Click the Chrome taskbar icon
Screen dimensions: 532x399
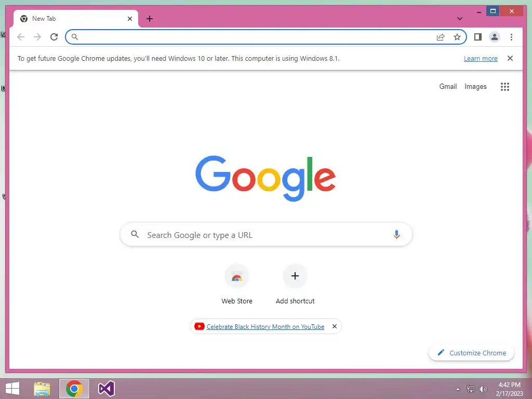[x=74, y=389]
